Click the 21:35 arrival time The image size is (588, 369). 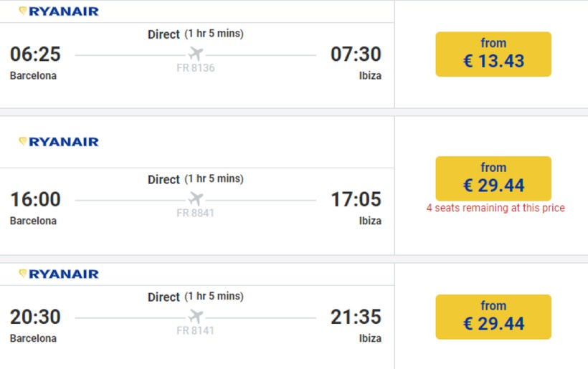click(x=356, y=317)
